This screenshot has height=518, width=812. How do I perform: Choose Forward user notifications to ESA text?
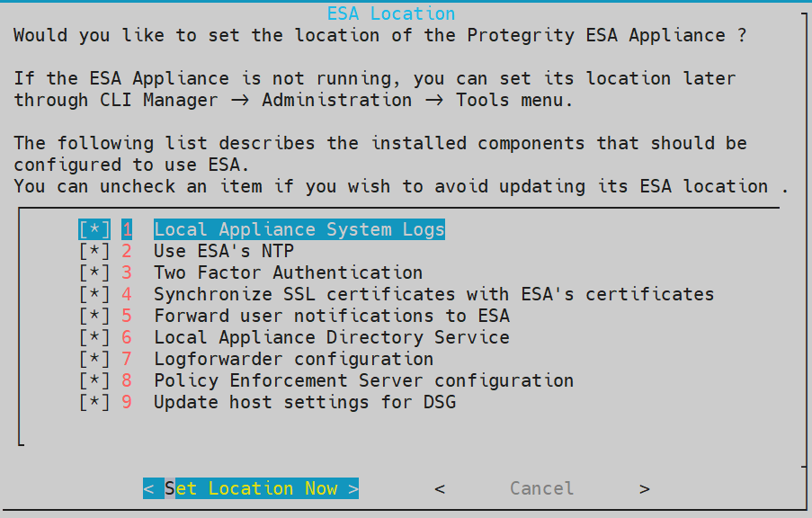point(331,316)
